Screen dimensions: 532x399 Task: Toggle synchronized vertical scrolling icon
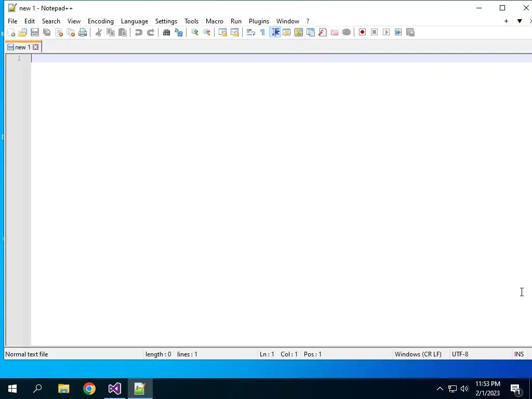tap(222, 32)
